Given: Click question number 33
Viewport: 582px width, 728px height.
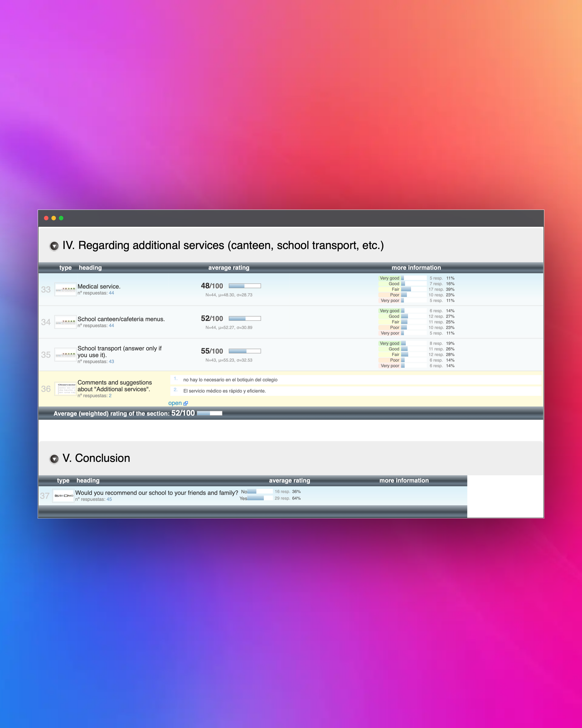Looking at the screenshot, I should point(46,290).
